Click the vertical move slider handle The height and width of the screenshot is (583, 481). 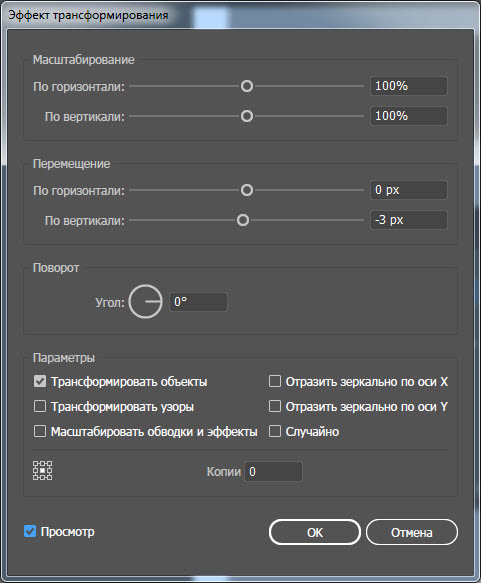point(243,220)
